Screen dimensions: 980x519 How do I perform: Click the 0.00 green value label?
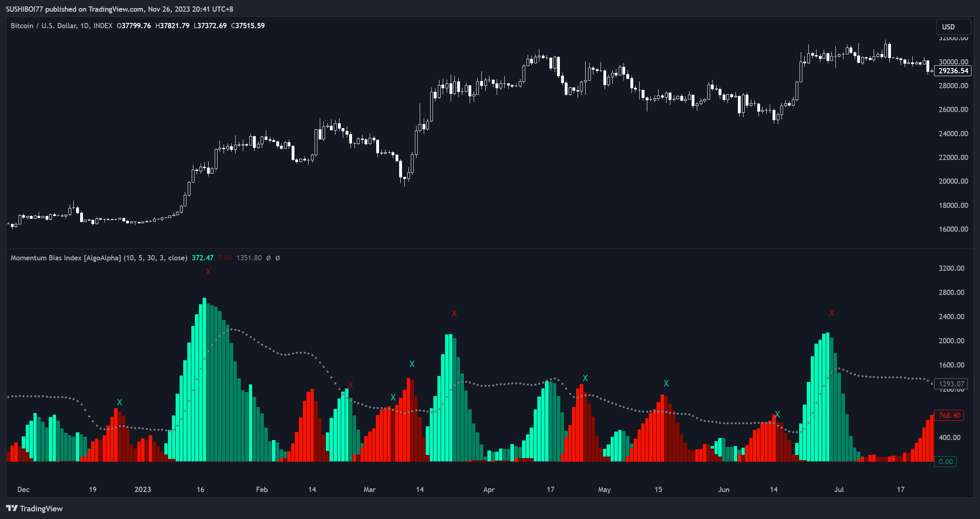pos(946,462)
